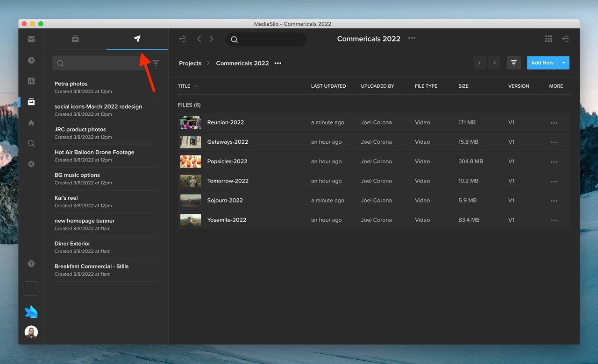Sort by FILE TYPE column header
Viewport: 598px width, 364px height.
click(426, 86)
